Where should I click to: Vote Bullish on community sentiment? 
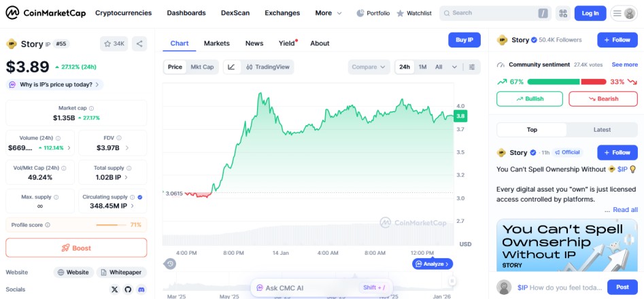[x=530, y=99]
